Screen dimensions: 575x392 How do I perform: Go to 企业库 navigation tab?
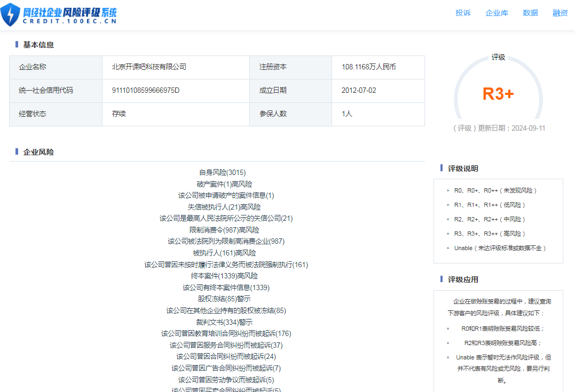tap(497, 13)
